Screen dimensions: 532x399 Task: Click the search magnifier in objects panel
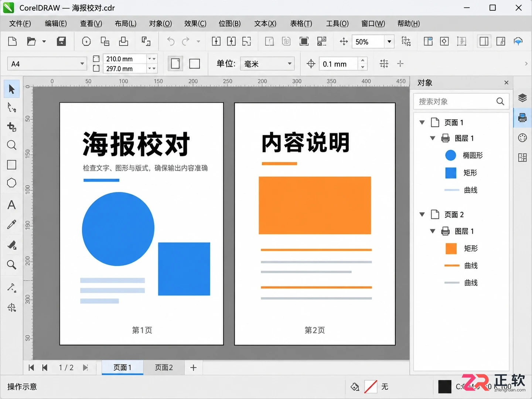[500, 101]
